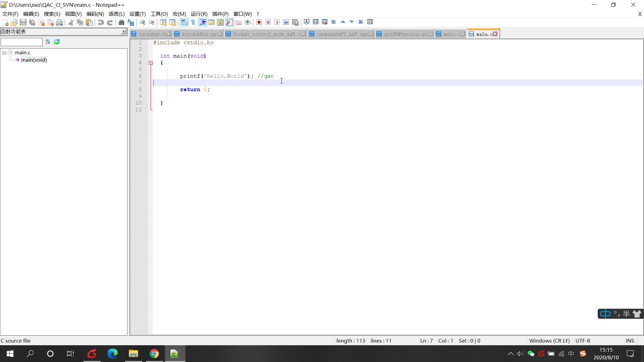Click the Start macro recording icon
This screenshot has height=362, width=644.
click(x=259, y=22)
